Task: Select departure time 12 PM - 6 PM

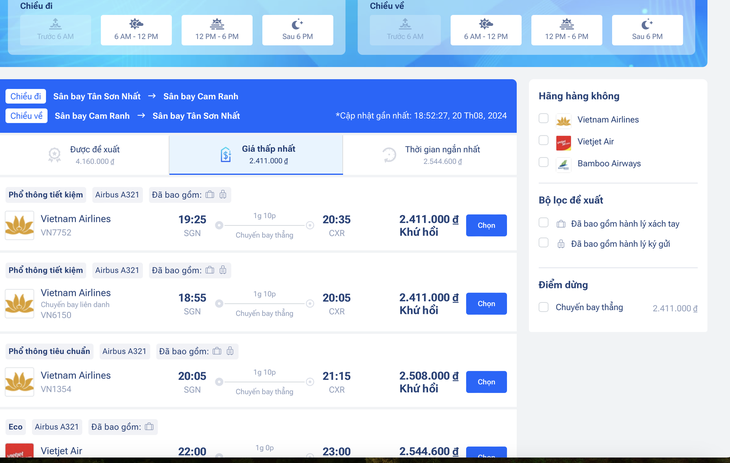Action: pos(217,30)
